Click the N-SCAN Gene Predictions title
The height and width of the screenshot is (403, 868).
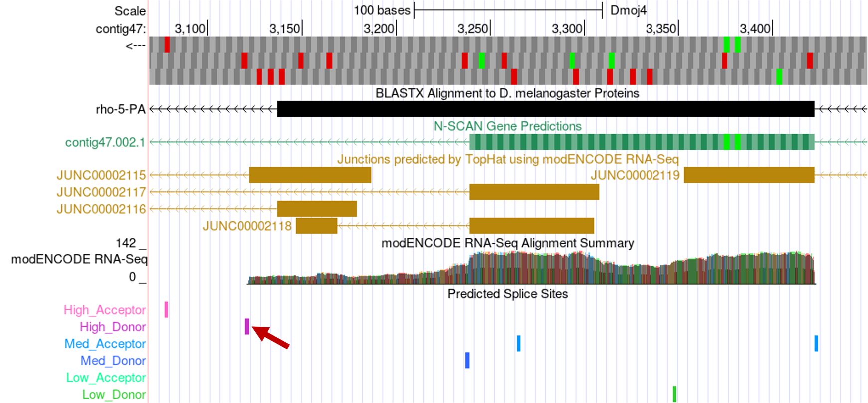coord(508,126)
